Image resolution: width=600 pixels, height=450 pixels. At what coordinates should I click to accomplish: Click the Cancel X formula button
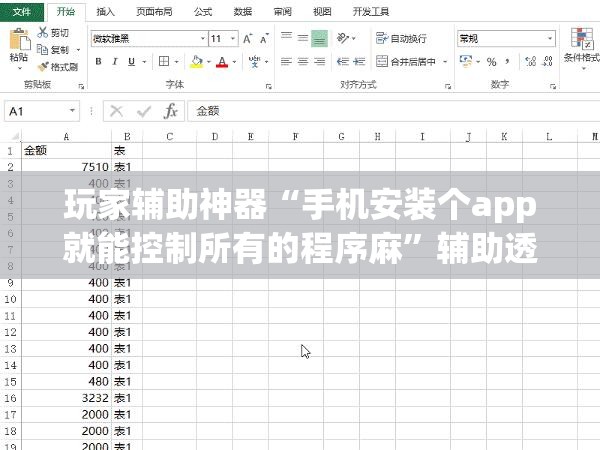tap(116, 111)
